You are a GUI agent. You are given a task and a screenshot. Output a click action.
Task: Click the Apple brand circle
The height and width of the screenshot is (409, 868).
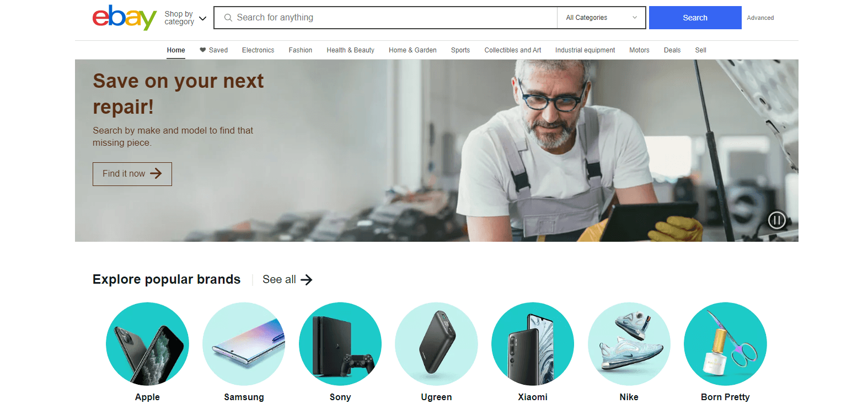pyautogui.click(x=147, y=344)
